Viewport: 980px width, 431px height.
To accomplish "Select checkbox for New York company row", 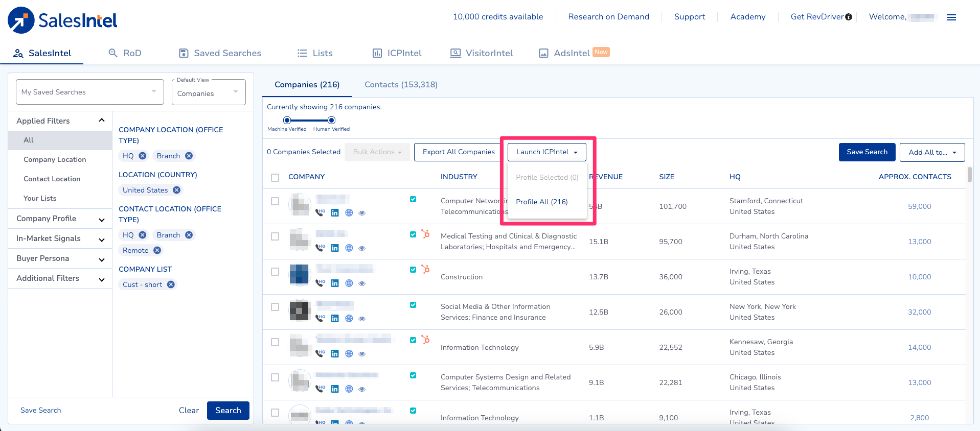I will tap(275, 307).
